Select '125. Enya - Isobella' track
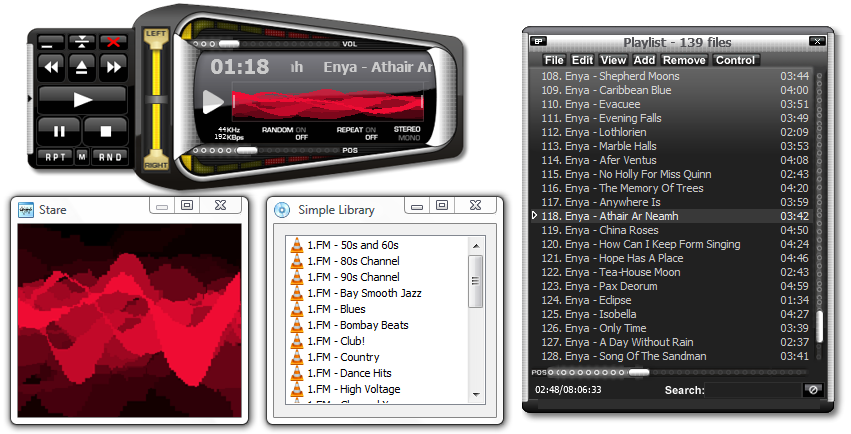This screenshot has width=851, height=434. (675, 314)
